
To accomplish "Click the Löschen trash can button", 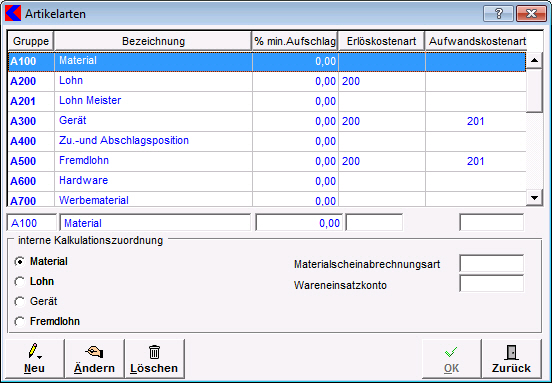I will pos(154,358).
